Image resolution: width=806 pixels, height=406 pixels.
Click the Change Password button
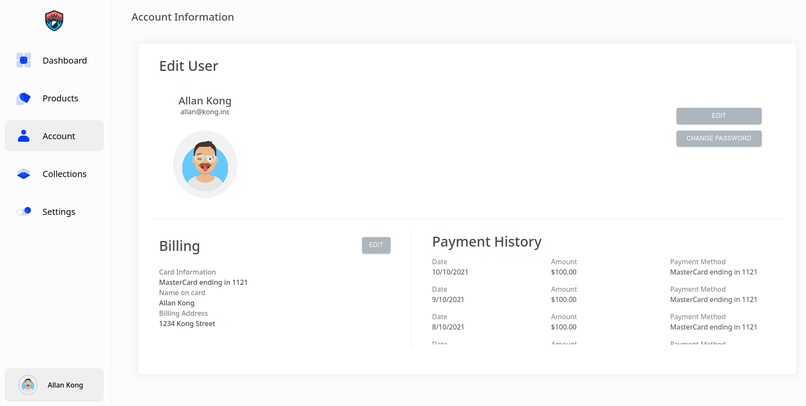point(719,138)
